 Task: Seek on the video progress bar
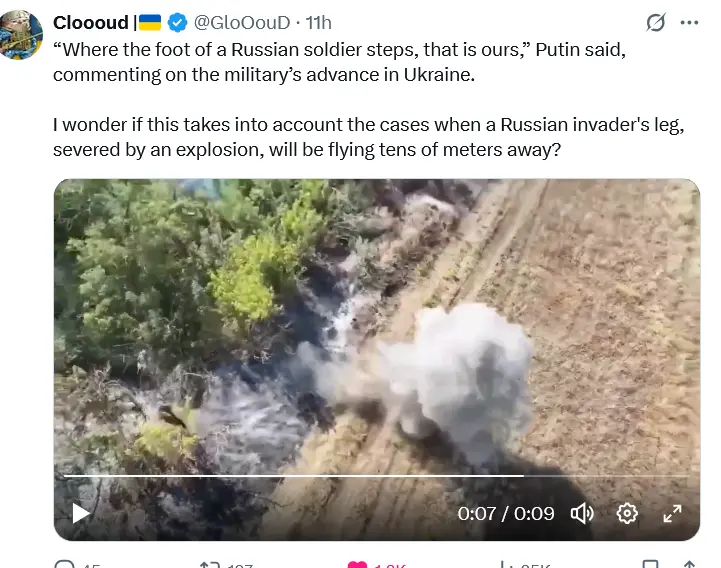376,476
